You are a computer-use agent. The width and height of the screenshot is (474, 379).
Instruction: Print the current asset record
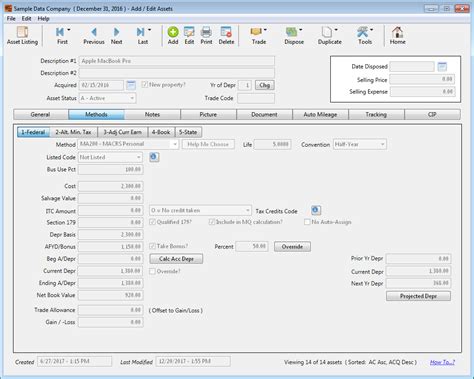206,36
